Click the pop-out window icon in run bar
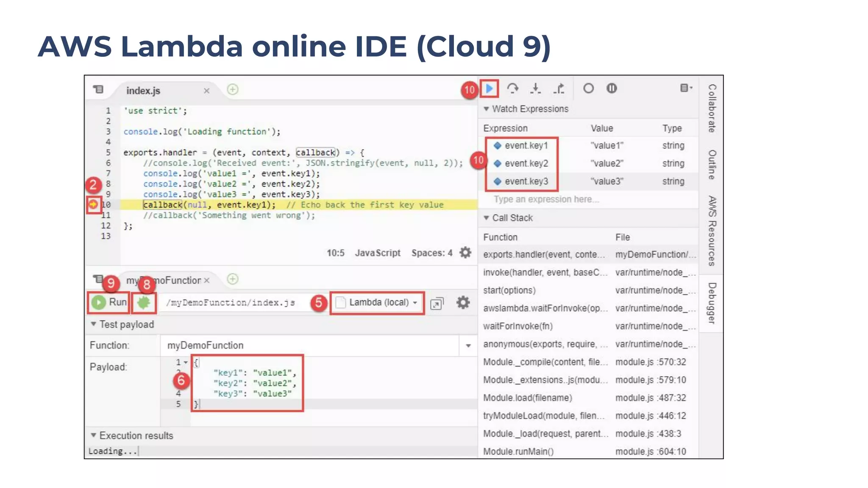 437,303
